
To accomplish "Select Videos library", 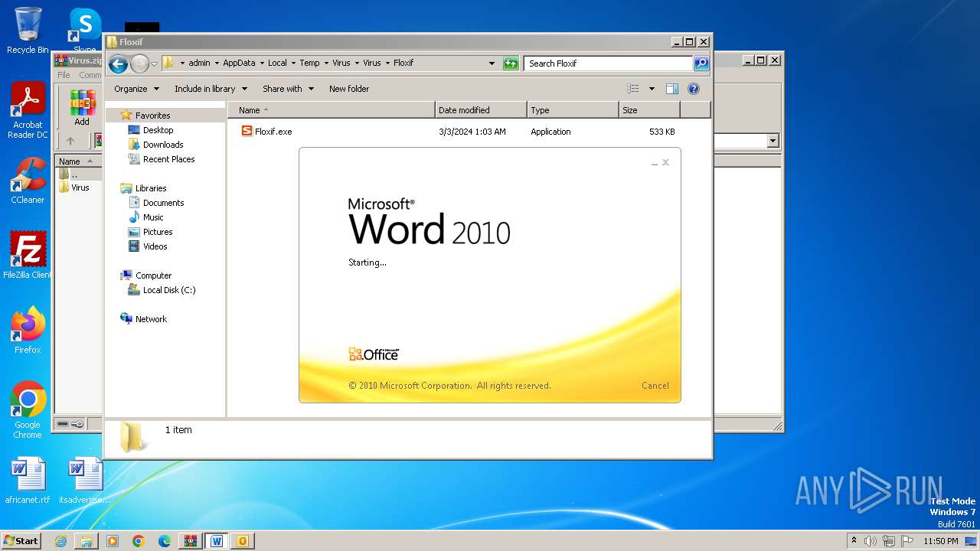I will pyautogui.click(x=155, y=246).
